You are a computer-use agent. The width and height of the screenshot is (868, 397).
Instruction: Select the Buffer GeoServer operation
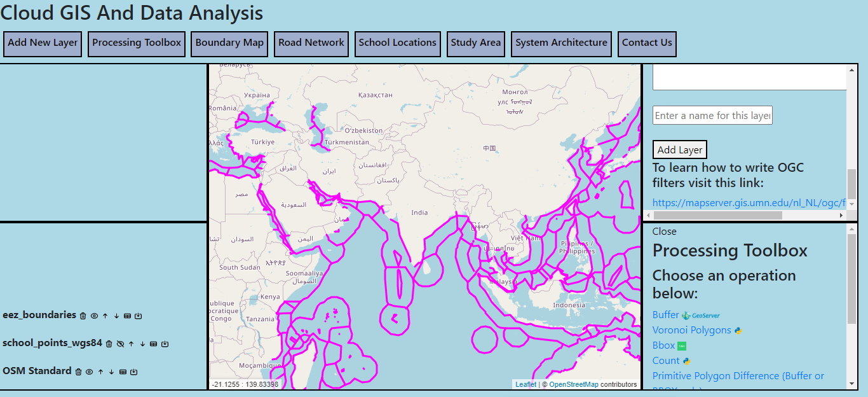(666, 315)
